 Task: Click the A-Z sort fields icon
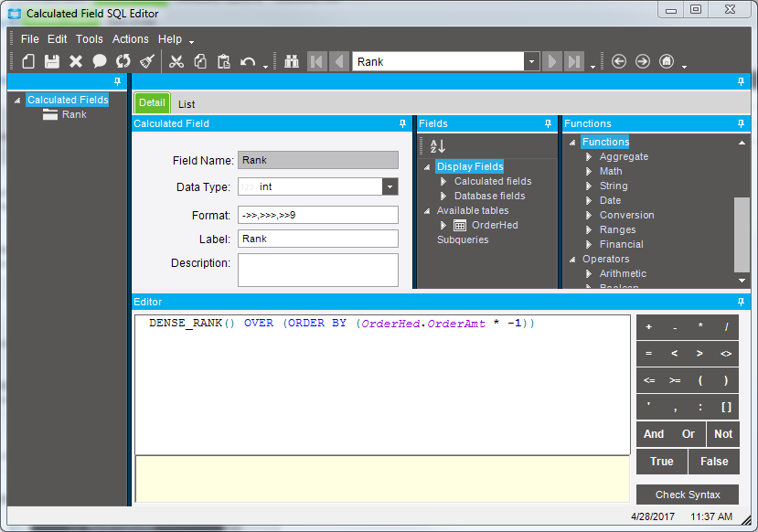(437, 146)
